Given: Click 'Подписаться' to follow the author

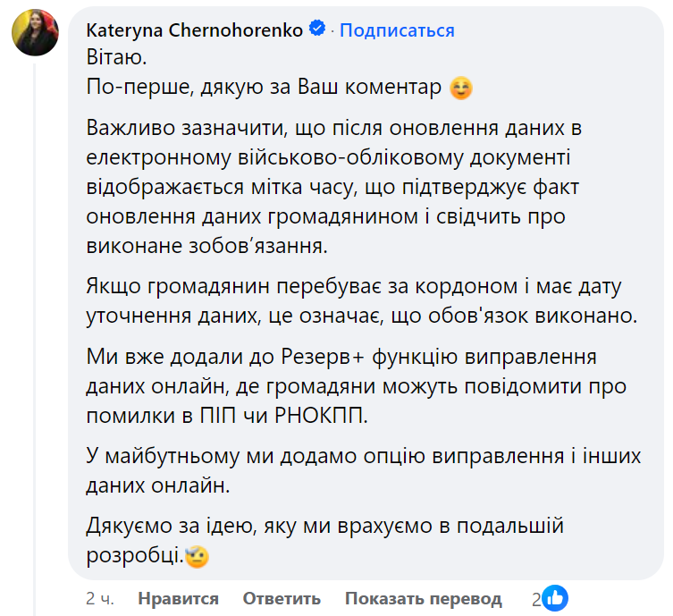Looking at the screenshot, I should click(397, 30).
